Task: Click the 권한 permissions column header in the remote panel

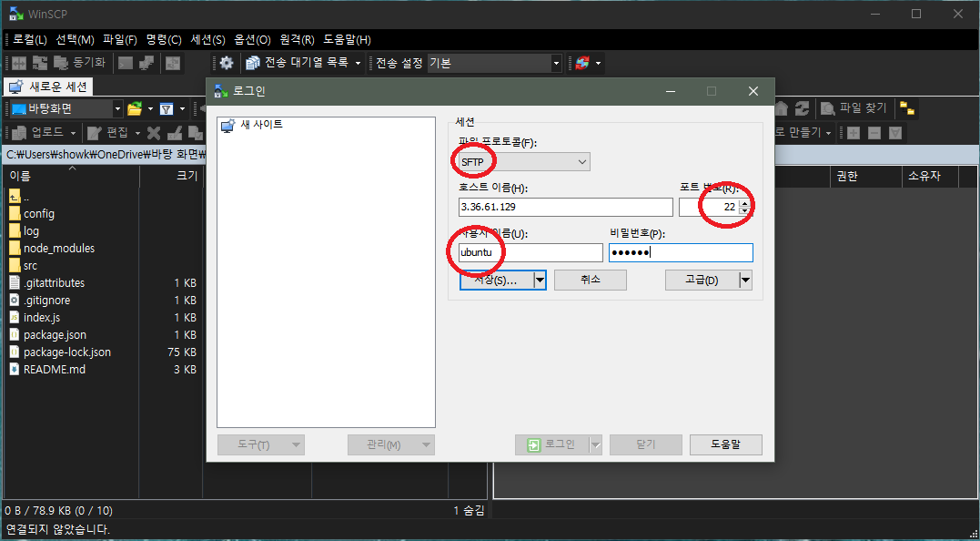Action: pyautogui.click(x=865, y=177)
